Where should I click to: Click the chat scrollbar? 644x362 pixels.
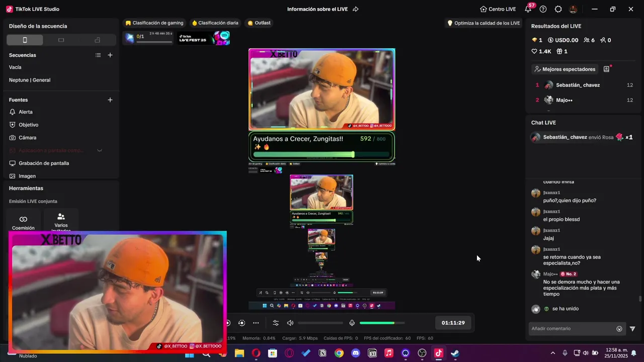coord(640,299)
